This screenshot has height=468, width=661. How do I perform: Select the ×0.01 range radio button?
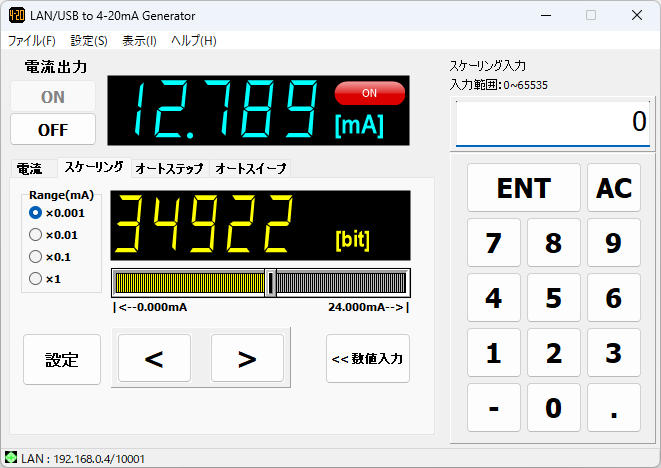[36, 235]
